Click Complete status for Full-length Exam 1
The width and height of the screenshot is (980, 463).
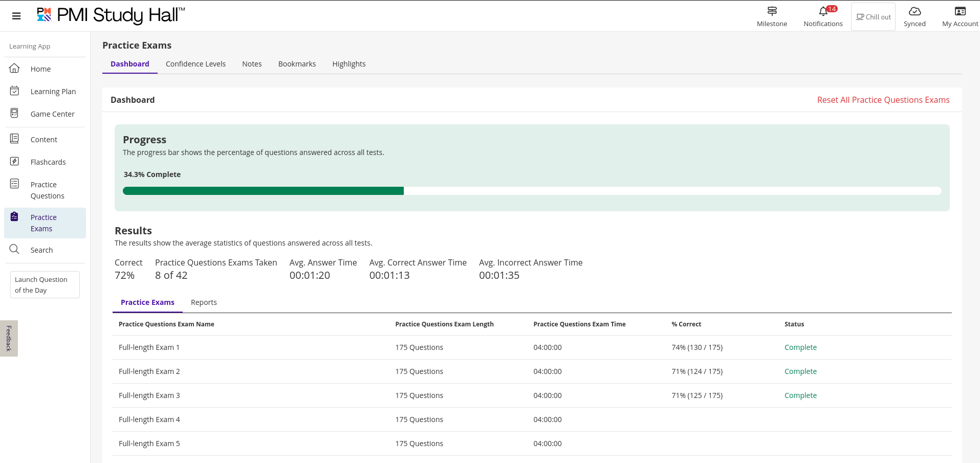tap(800, 347)
